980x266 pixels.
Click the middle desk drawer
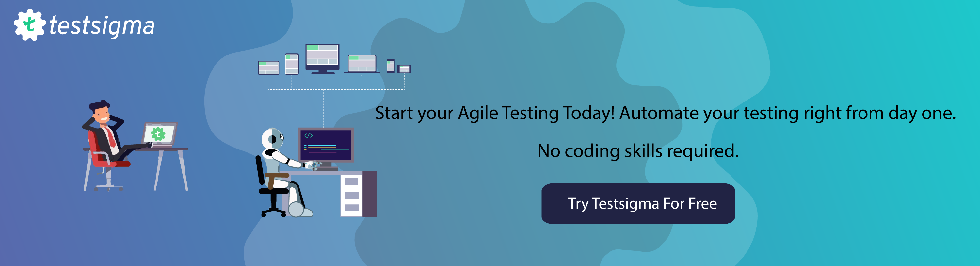tap(351, 195)
